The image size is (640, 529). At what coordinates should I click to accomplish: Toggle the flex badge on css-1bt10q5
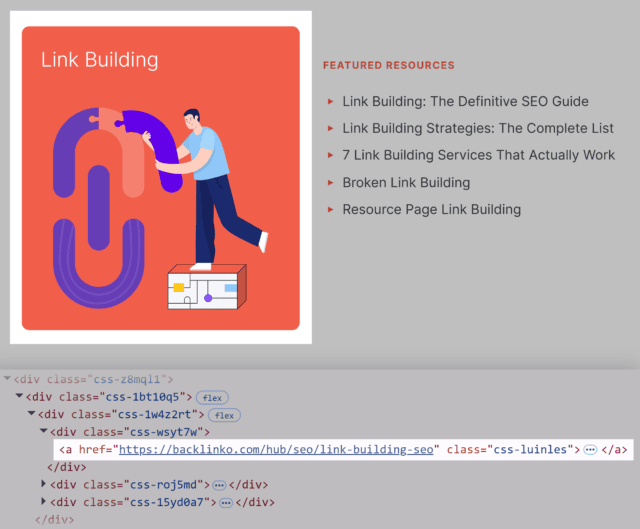pyautogui.click(x=212, y=397)
